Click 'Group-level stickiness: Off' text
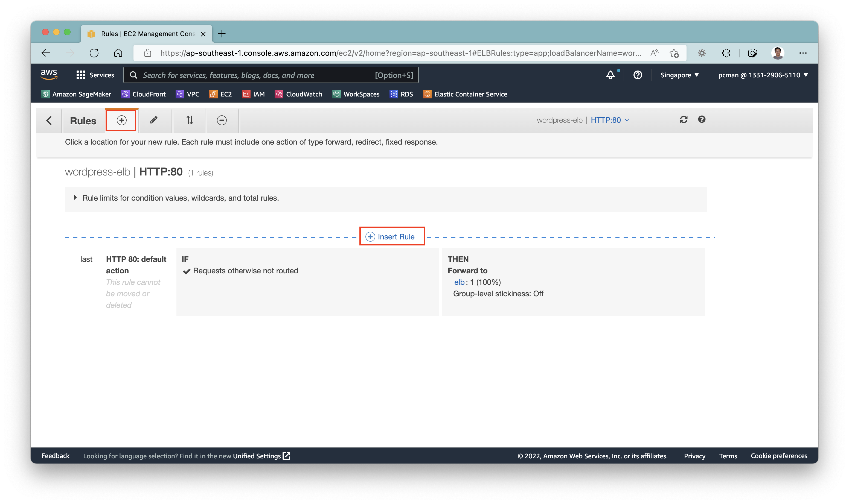Viewport: 849px width, 504px height. click(x=498, y=294)
